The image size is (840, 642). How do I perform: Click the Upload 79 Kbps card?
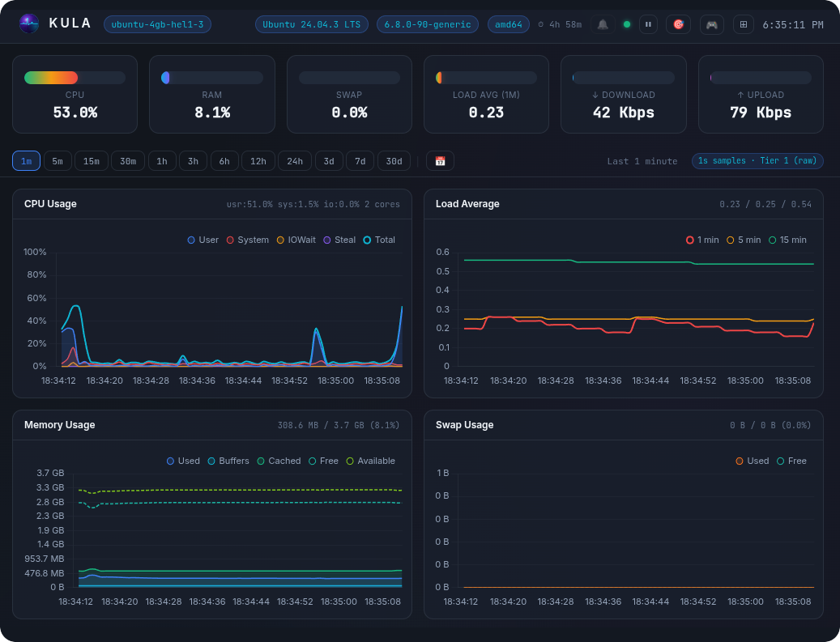(x=761, y=94)
